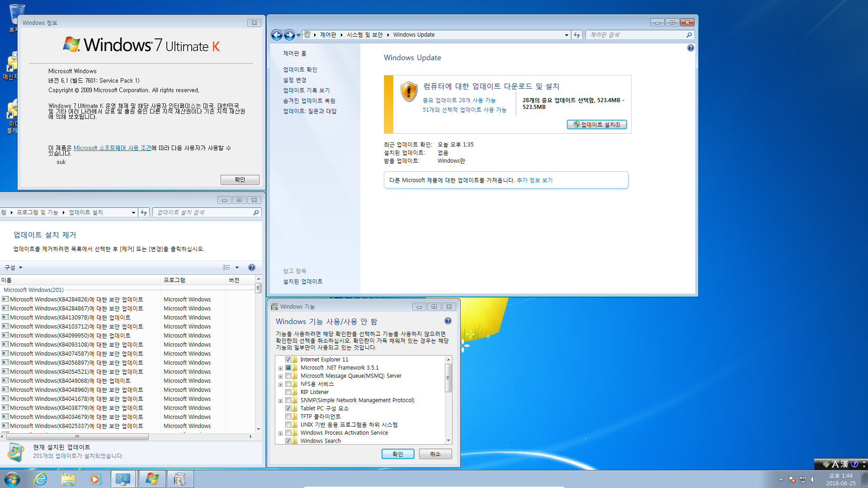Screen dimensions: 868x488
Task: Enable Microsoft Message Queue (MSMQ) Server
Action: click(x=288, y=376)
